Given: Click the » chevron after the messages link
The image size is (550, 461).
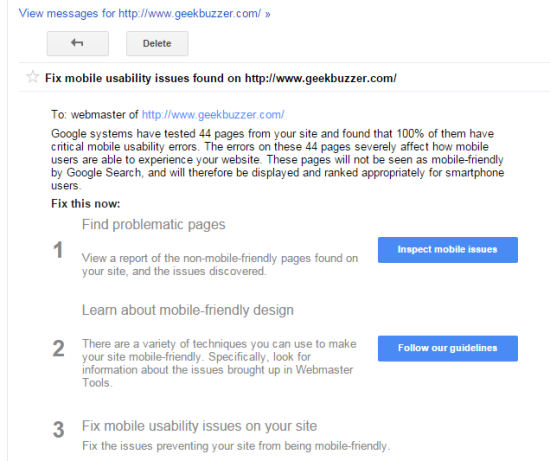Looking at the screenshot, I should (x=268, y=14).
